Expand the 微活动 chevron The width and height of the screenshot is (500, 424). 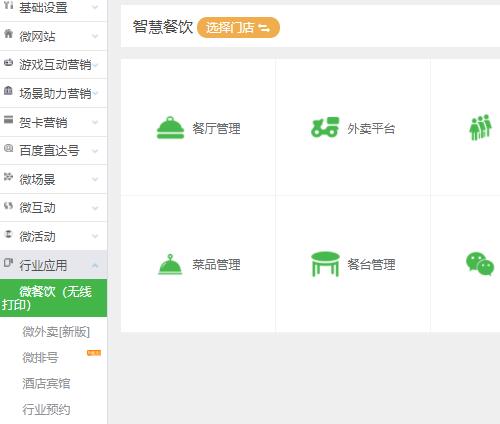pos(95,236)
